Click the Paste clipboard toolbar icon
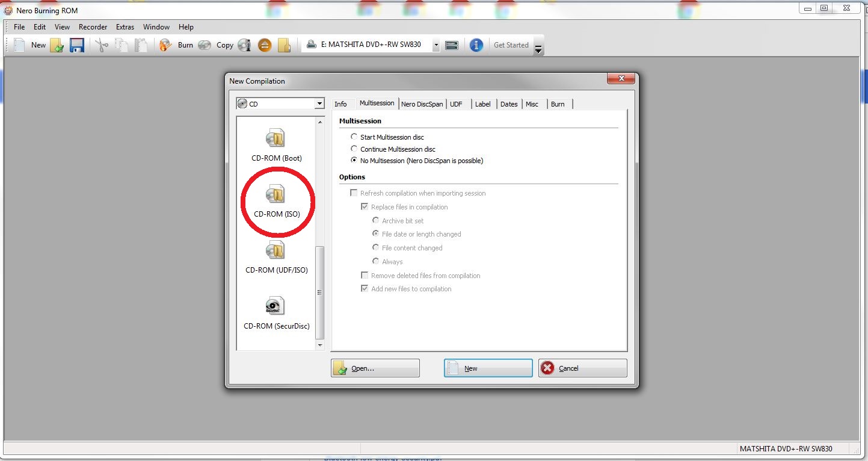Screen dimensions: 868x461 (x=141, y=45)
